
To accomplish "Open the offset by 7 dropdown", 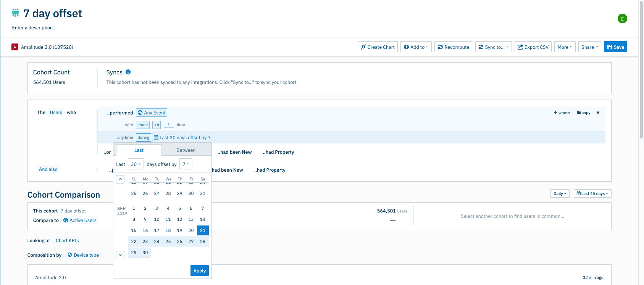I will pyautogui.click(x=186, y=164).
